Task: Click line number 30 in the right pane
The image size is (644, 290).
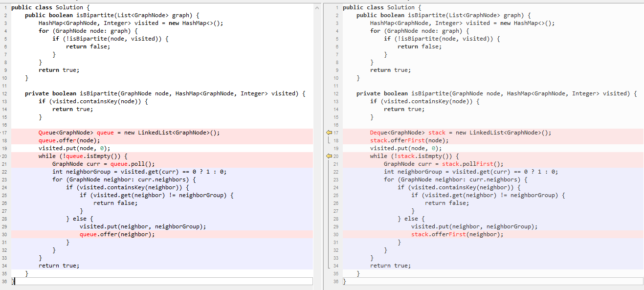Action: pyautogui.click(x=335, y=234)
